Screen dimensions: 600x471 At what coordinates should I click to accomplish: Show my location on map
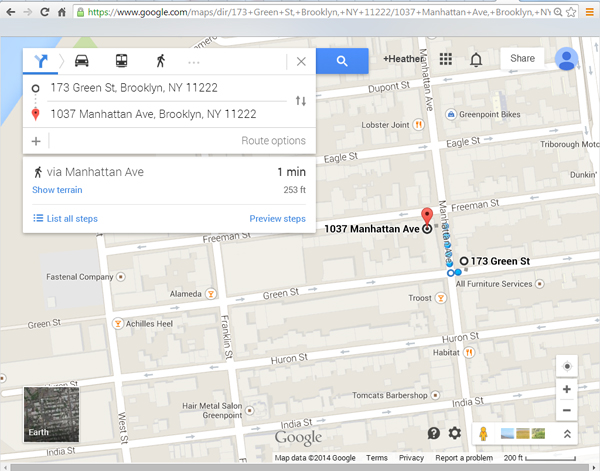567,365
